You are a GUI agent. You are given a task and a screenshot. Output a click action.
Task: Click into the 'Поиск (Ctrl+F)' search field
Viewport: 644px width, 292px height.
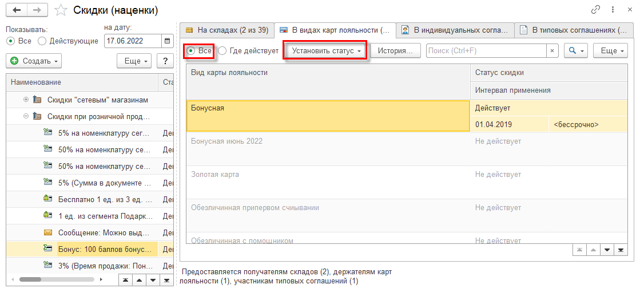click(x=486, y=51)
